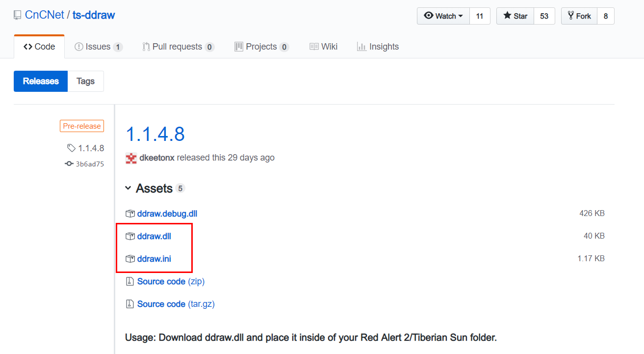Download Source code as tar.gz
Screen dimensions: 644x354
[176, 304]
